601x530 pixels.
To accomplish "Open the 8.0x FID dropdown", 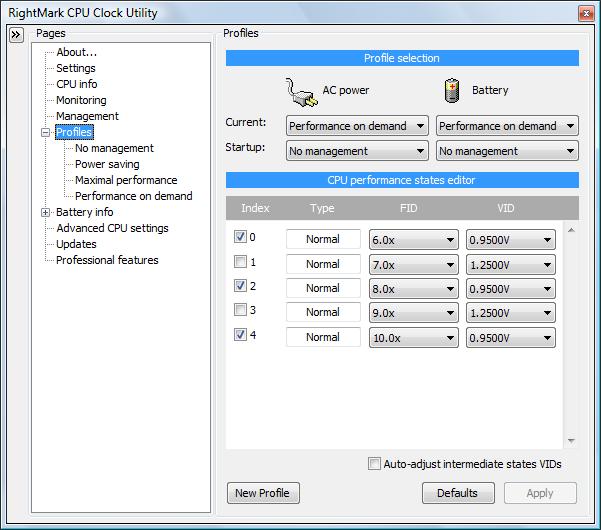I will (x=414, y=289).
